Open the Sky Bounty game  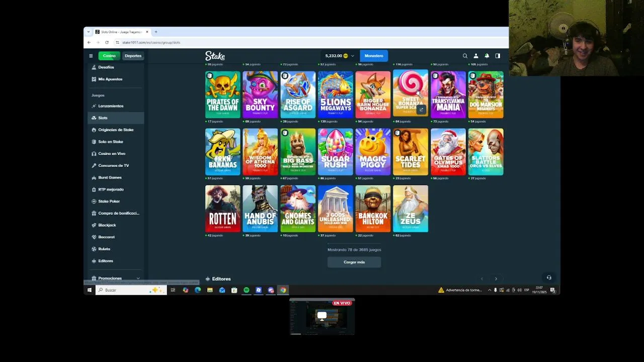(260, 95)
